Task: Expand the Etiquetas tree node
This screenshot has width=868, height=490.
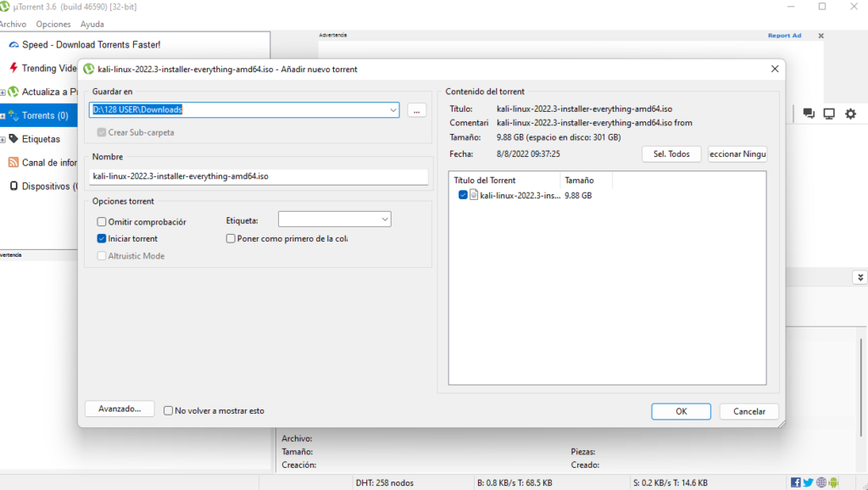Action: 3,140
